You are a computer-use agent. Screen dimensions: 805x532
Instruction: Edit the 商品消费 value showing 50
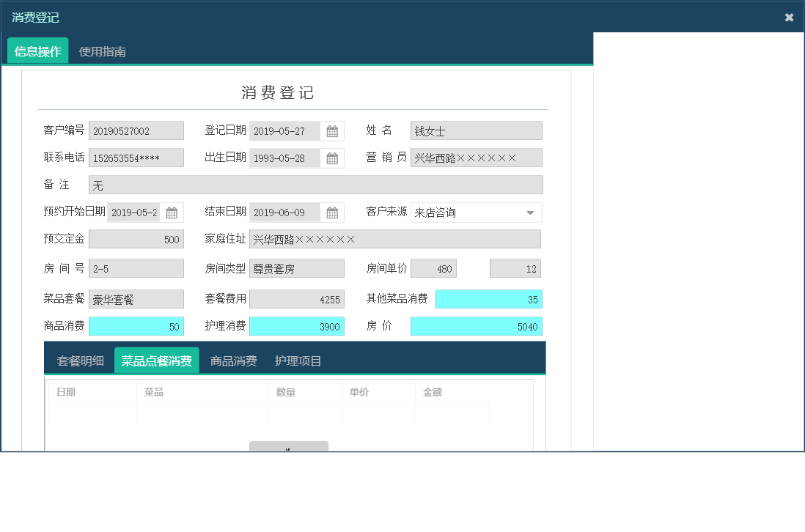tap(136, 325)
